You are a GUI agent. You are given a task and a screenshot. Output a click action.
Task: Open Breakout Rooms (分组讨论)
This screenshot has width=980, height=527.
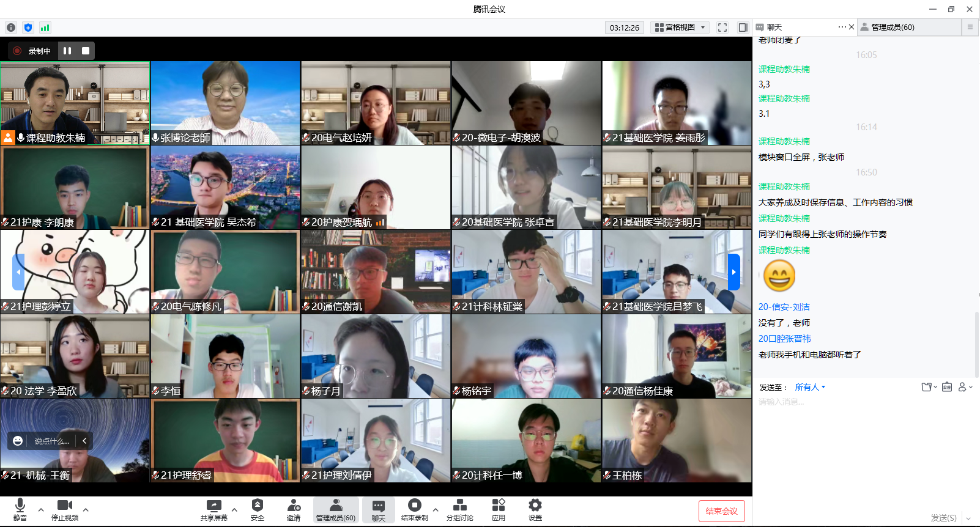[x=459, y=509]
